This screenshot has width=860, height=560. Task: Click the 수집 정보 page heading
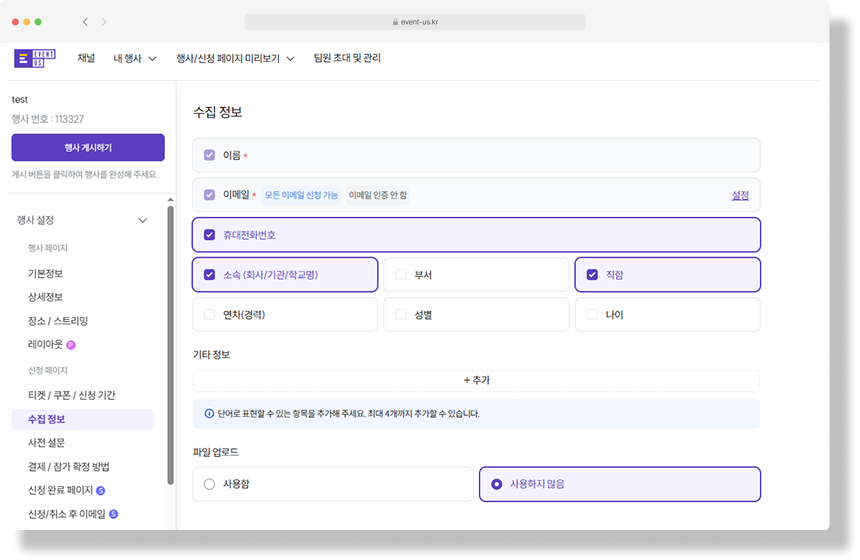click(218, 112)
